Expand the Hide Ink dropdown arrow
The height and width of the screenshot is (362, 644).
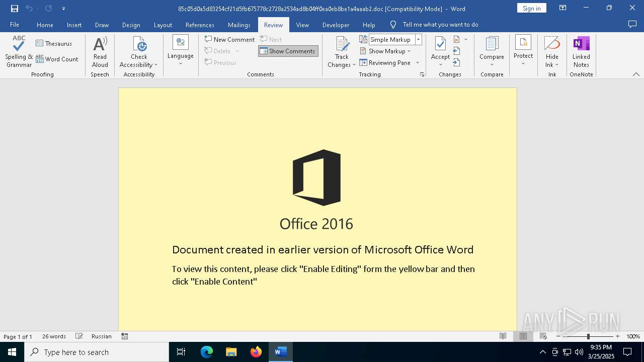(x=557, y=65)
